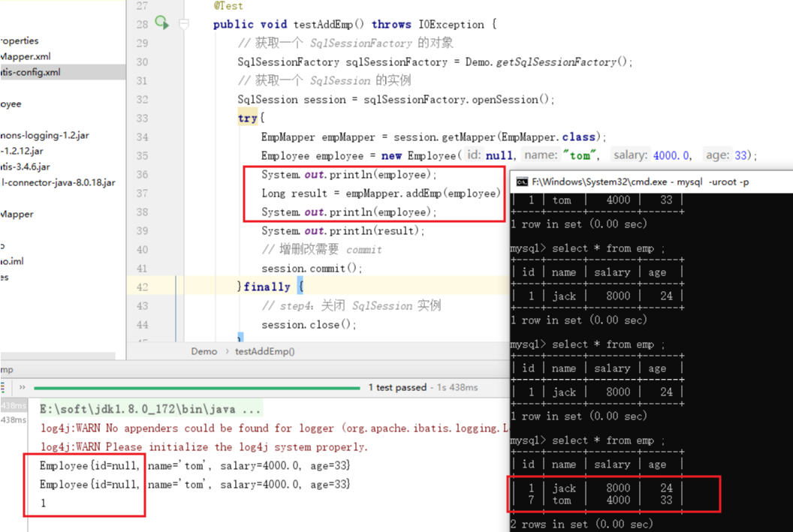Click Demo in editor breadcrumb
Screen dimensions: 793x532
click(x=204, y=351)
